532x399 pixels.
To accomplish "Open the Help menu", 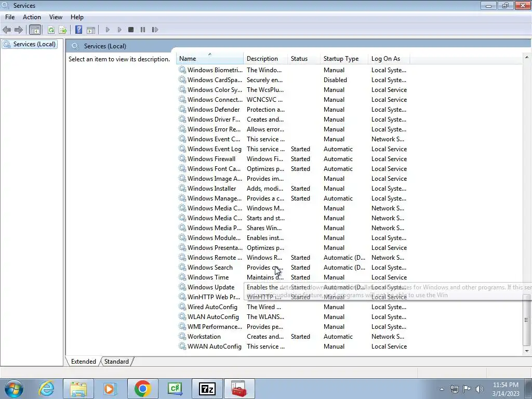I will click(77, 17).
